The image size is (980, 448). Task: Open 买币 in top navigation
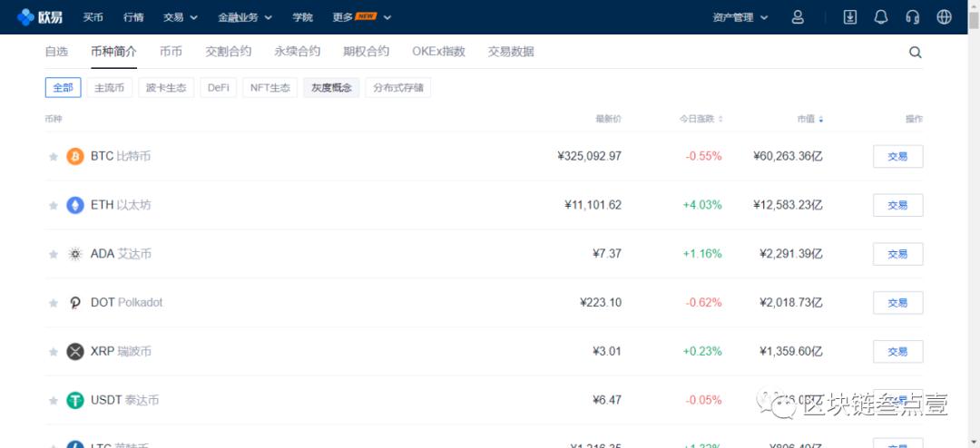93,17
